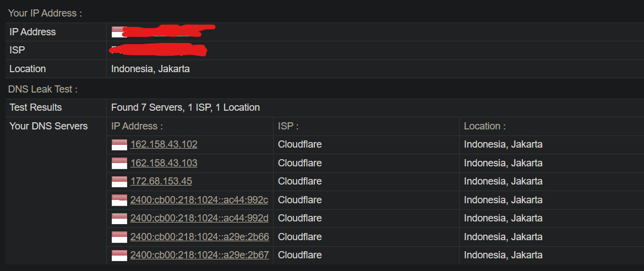Click the Indonesia flag beside 162.158.43.102
644x271 pixels.
point(119,145)
